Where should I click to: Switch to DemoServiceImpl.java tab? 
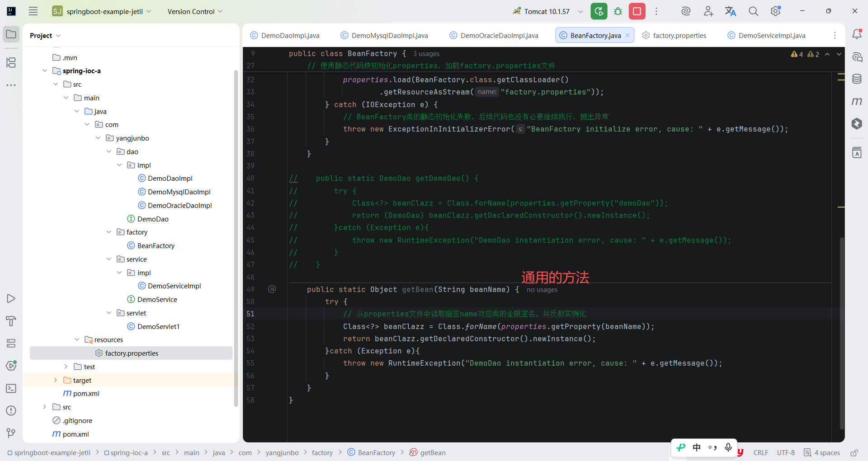[767, 36]
